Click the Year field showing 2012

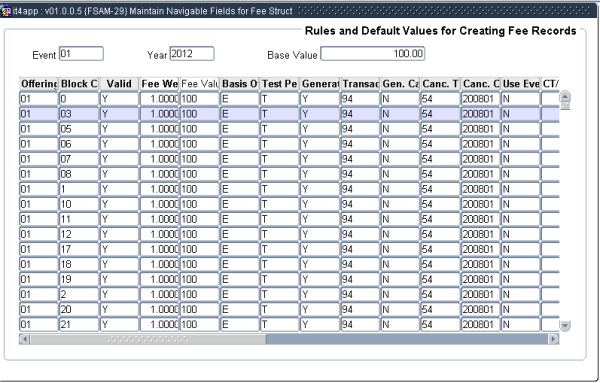point(192,54)
